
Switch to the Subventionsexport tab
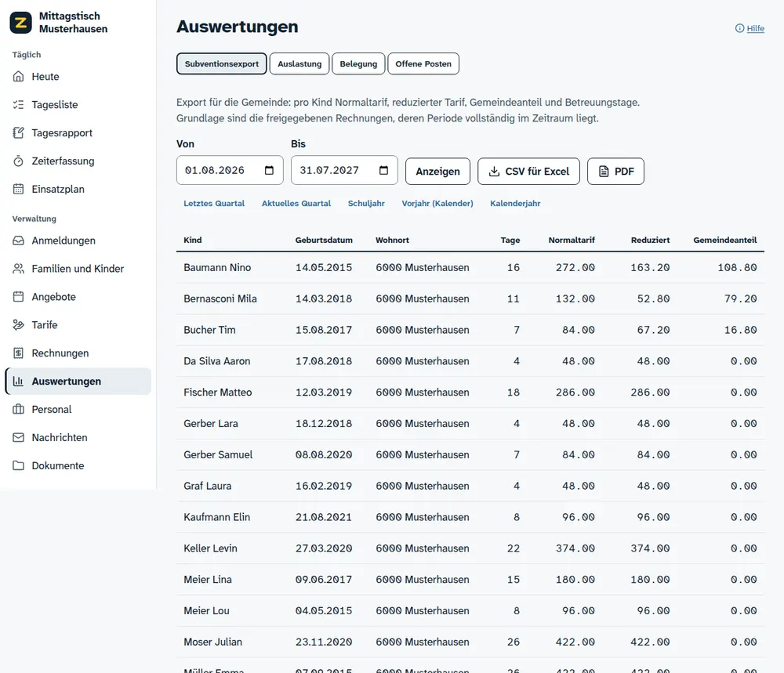[x=222, y=63]
